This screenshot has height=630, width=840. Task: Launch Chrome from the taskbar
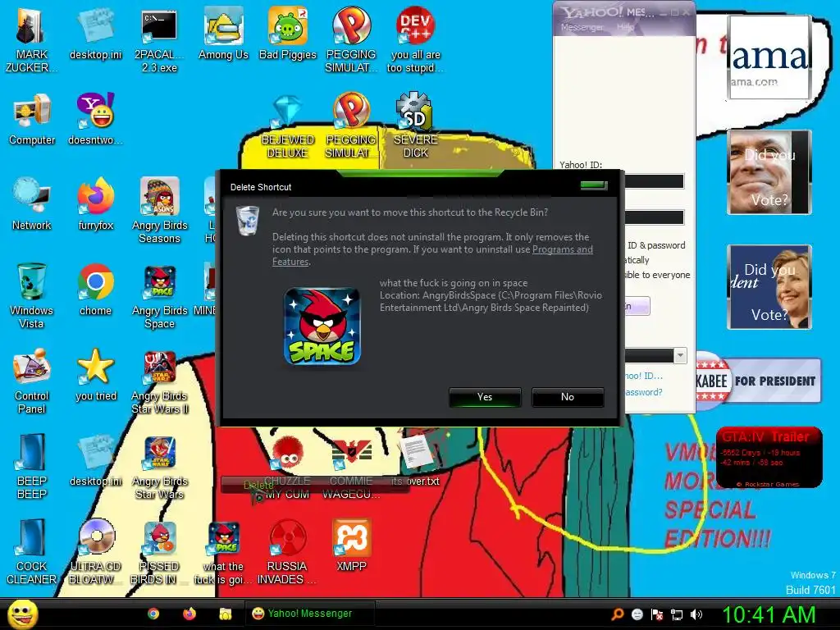click(x=153, y=614)
